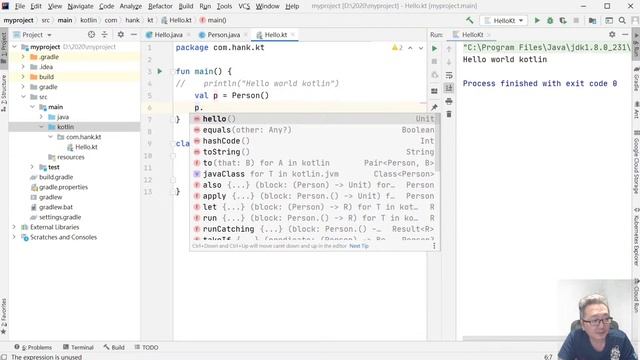Rerun HelloKt in Run panel

point(434,49)
